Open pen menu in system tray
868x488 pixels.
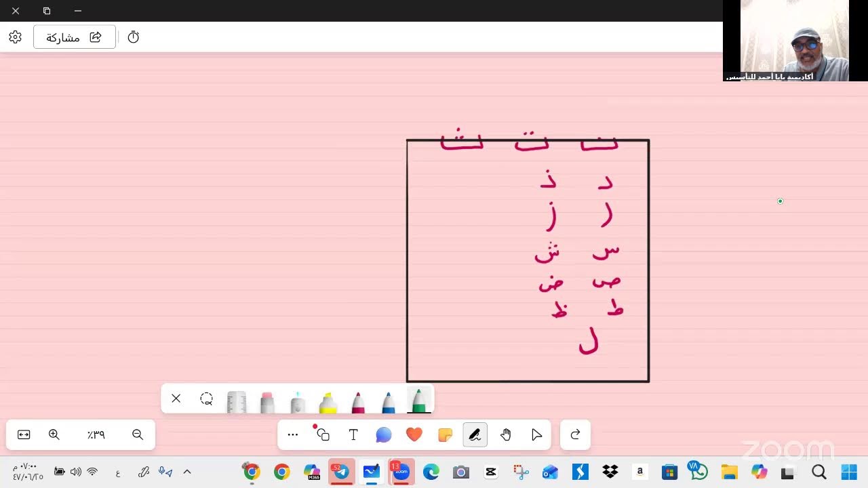[144, 472]
